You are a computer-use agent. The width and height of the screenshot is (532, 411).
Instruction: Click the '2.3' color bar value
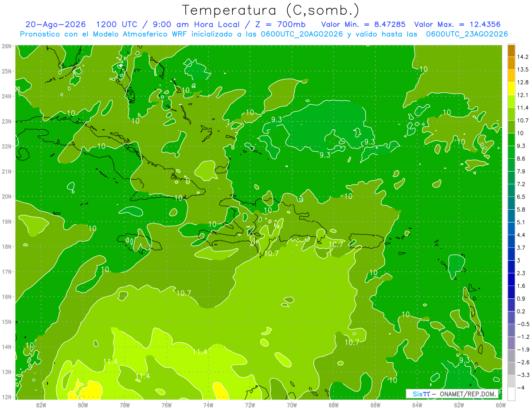(x=521, y=273)
